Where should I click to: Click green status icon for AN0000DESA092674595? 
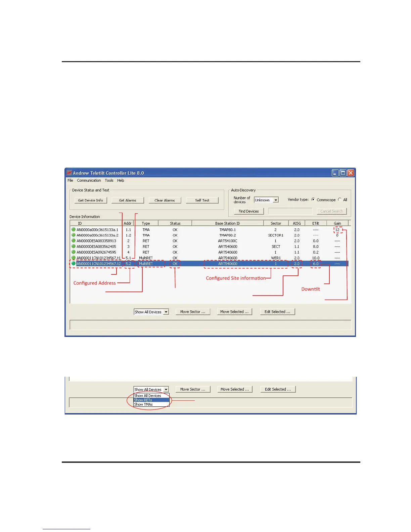74,252
